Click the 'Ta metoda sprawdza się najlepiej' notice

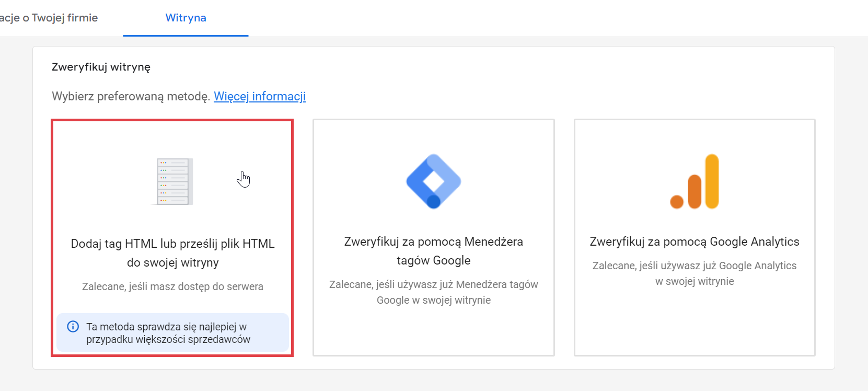pyautogui.click(x=168, y=333)
